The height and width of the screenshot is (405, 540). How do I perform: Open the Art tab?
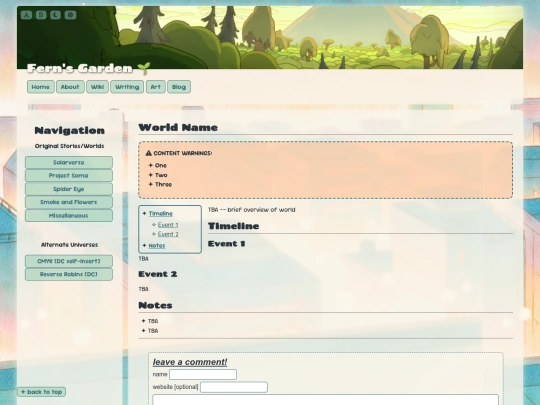pos(156,87)
